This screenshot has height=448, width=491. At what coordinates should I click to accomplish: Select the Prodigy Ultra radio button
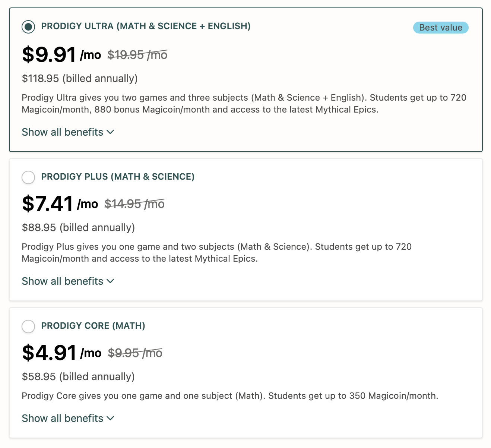click(28, 27)
